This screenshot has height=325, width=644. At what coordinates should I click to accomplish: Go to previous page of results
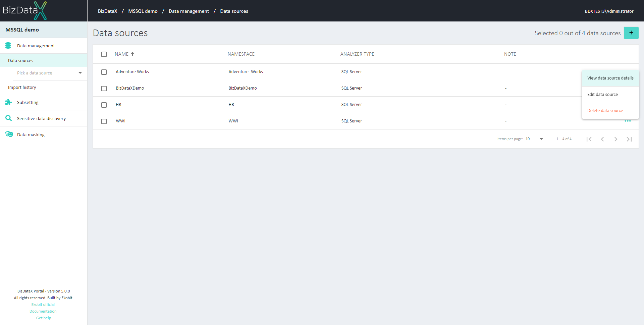[x=602, y=139]
